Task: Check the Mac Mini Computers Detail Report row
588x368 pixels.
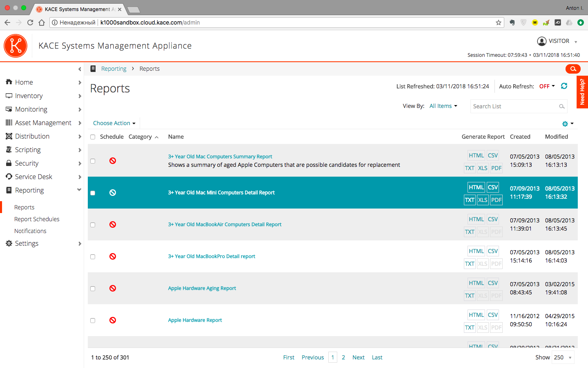Action: coord(93,193)
